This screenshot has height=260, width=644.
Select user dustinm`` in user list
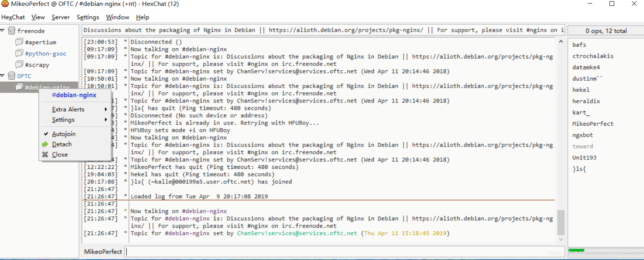pos(587,79)
